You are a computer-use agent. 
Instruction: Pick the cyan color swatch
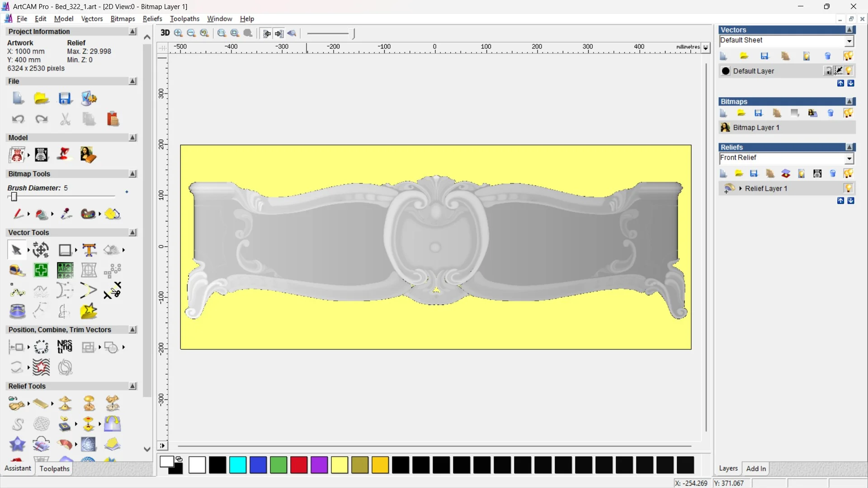coord(238,465)
